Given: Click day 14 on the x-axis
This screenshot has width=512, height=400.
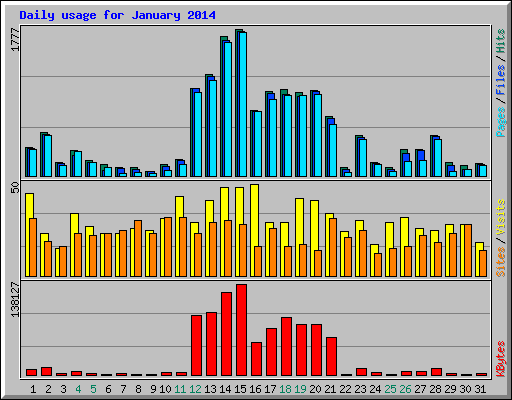Looking at the screenshot, I should click(x=225, y=389).
